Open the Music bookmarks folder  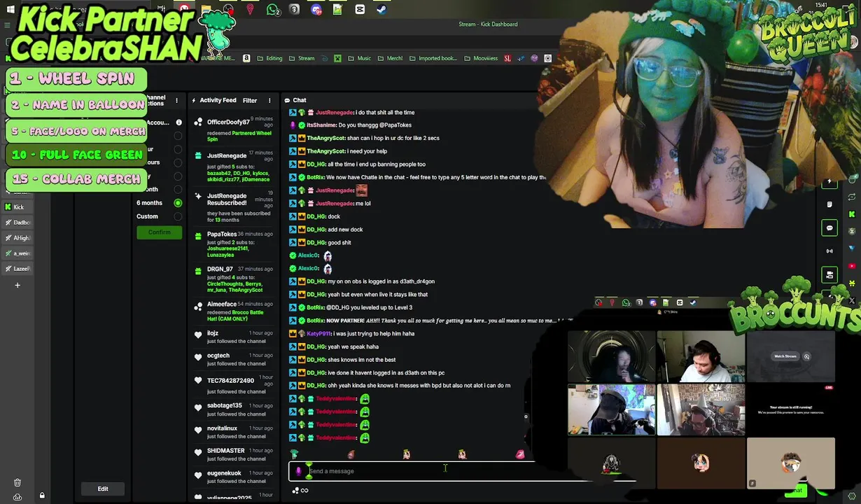tap(360, 58)
